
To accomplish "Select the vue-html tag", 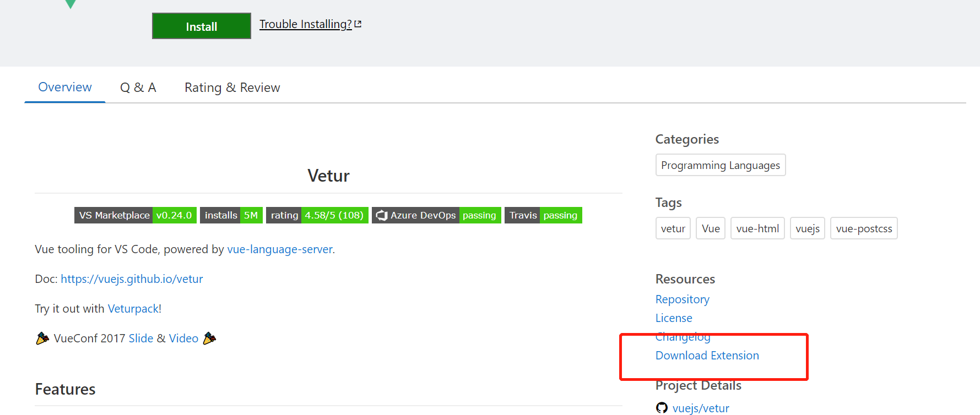I will pos(757,228).
